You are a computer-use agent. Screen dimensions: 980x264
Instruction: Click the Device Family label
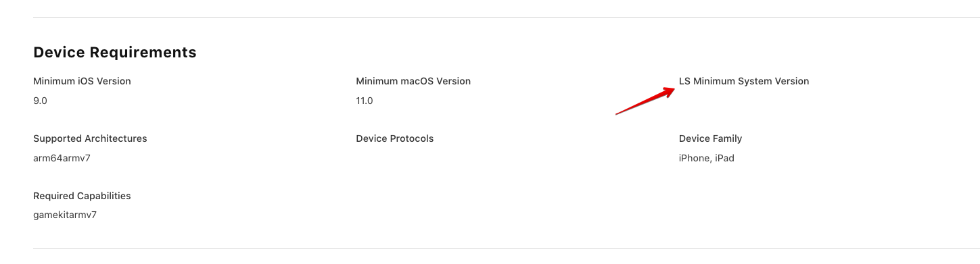coord(711,138)
